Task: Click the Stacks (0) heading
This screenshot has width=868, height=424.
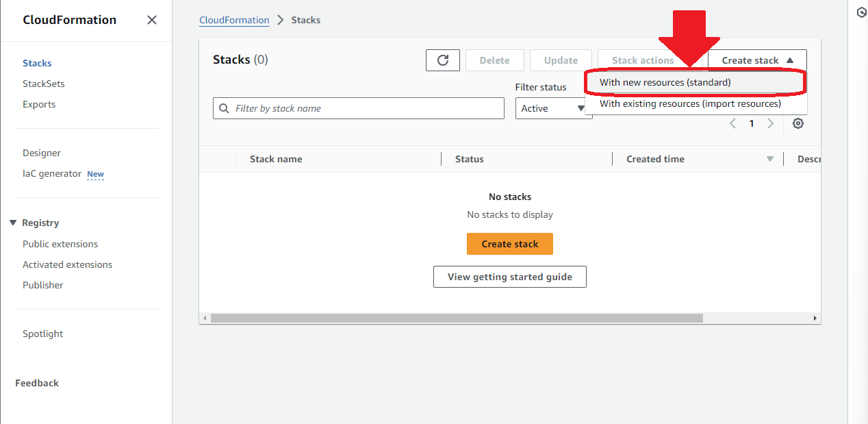Action: click(x=240, y=60)
